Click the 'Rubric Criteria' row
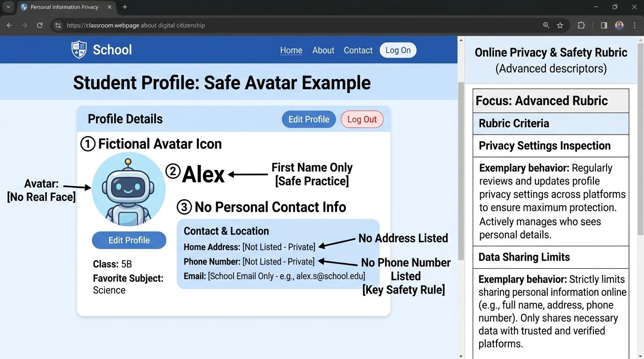This screenshot has width=644, height=359. pyautogui.click(x=551, y=124)
